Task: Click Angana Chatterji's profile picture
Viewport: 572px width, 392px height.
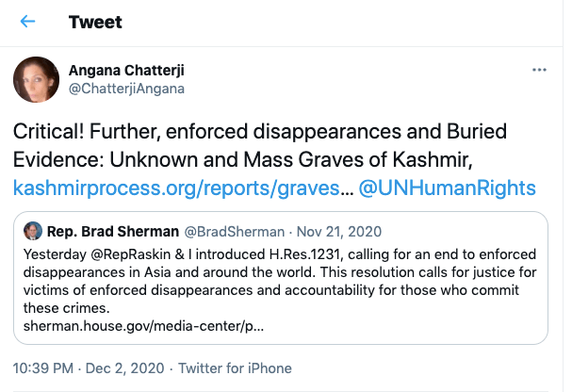Action: [x=37, y=80]
